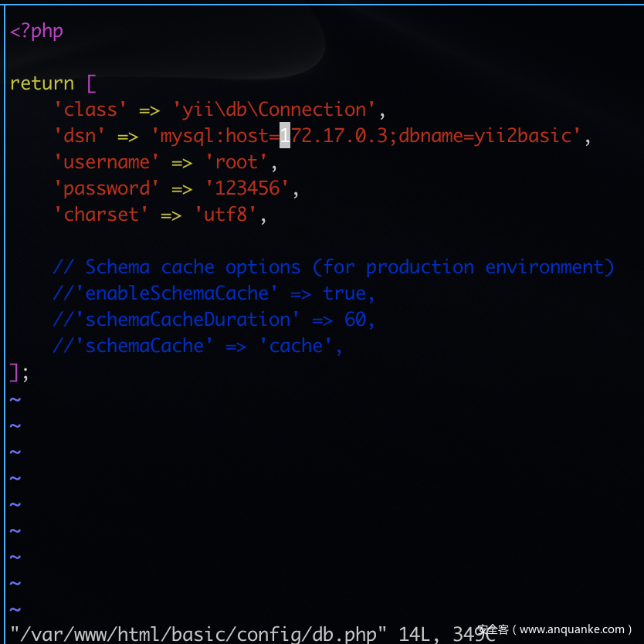Click the highlighted cursor on host IP
644x644 pixels.
point(285,136)
